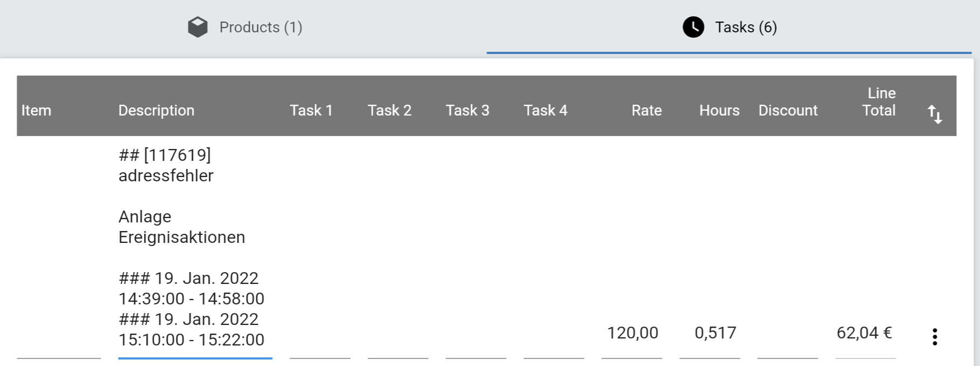Edit the adressfehler description field
Image resolution: width=980 pixels, height=366 pixels.
[195, 247]
